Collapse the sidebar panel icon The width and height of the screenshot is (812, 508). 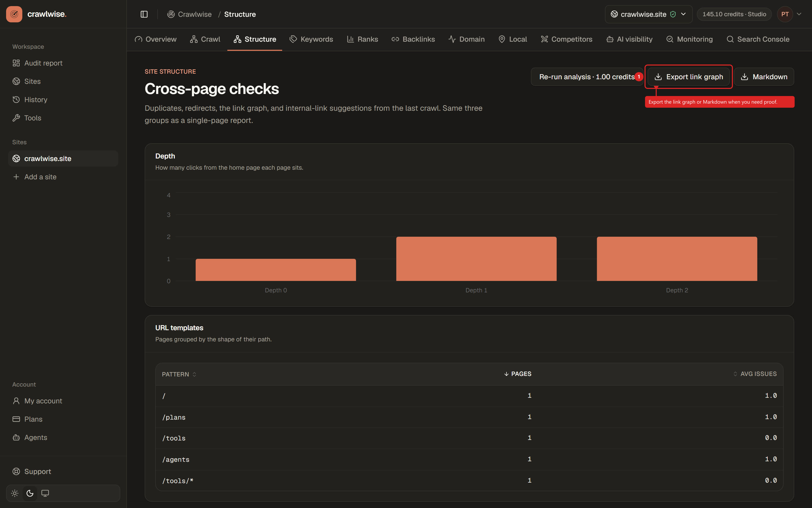click(144, 14)
